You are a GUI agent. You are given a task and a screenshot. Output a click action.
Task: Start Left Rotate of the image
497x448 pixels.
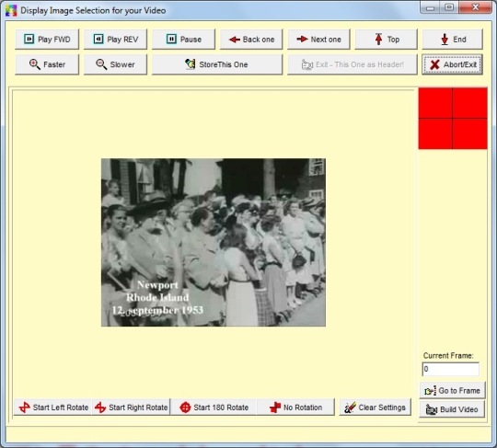(52, 408)
